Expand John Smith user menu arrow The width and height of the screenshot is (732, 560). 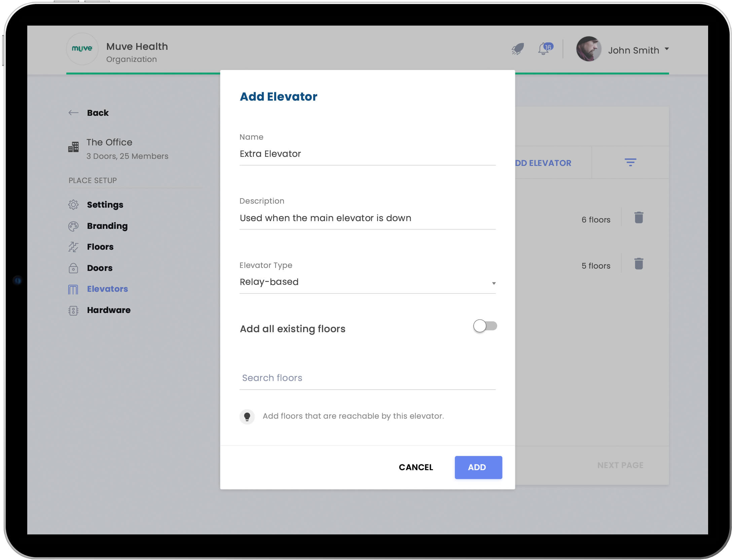[x=667, y=49]
